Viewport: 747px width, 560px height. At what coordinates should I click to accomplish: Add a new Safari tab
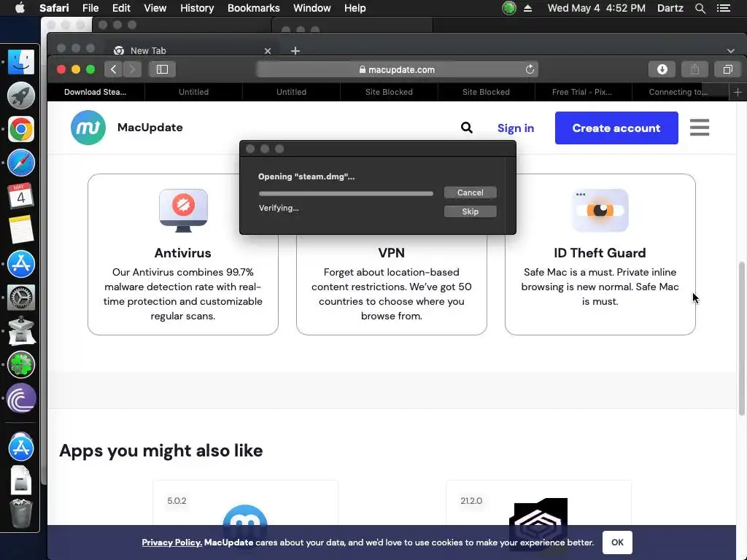coord(738,92)
